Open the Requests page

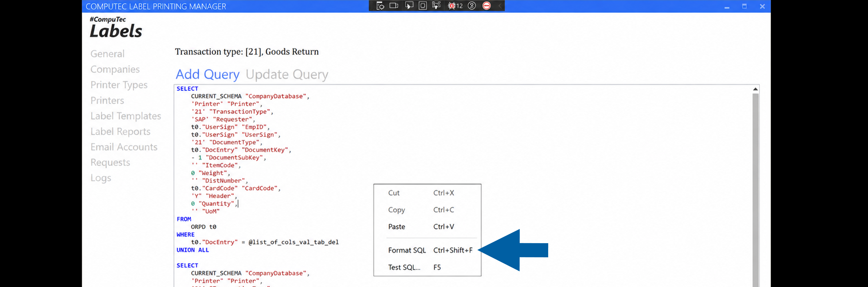pyautogui.click(x=110, y=162)
